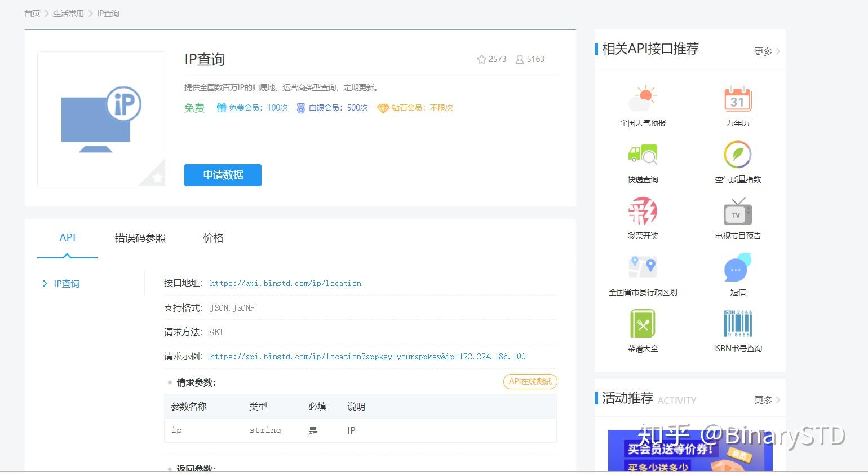This screenshot has width=868, height=475.
Task: Open the 快递查询 express tracking icon
Action: tap(643, 155)
